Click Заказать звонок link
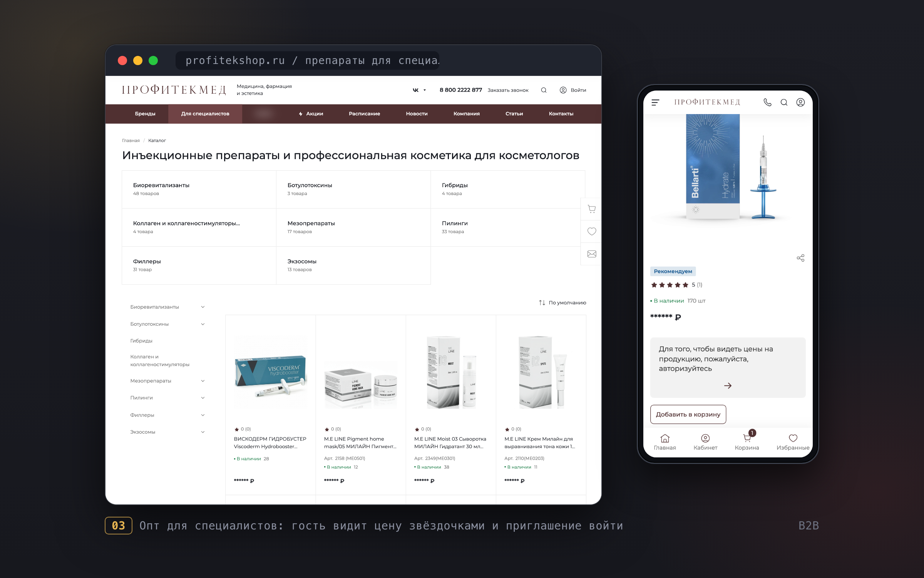Screen dimensions: 924x578 tap(508, 90)
